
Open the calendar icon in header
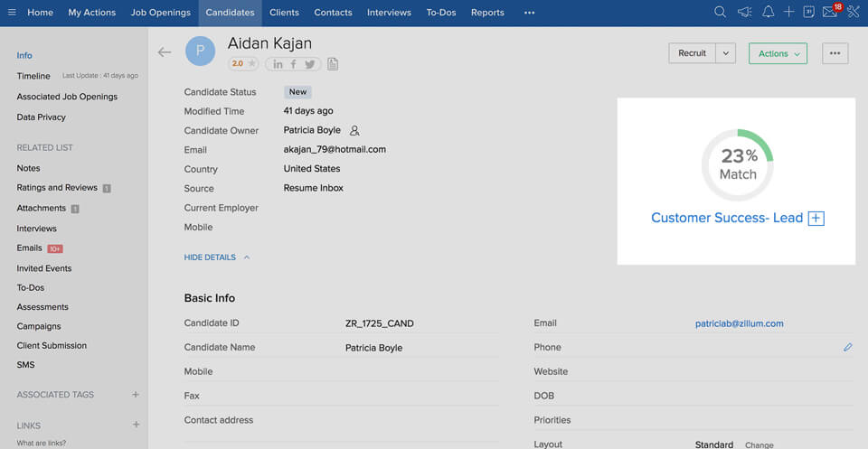808,13
